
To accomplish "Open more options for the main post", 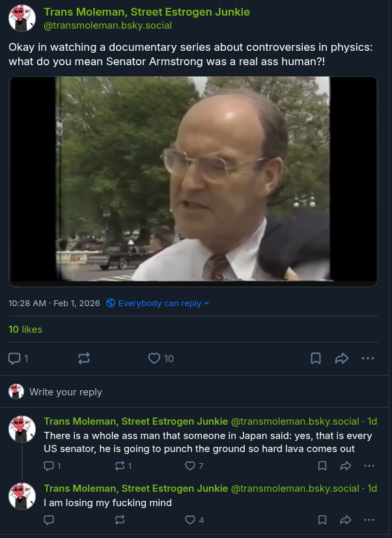I will point(368,358).
